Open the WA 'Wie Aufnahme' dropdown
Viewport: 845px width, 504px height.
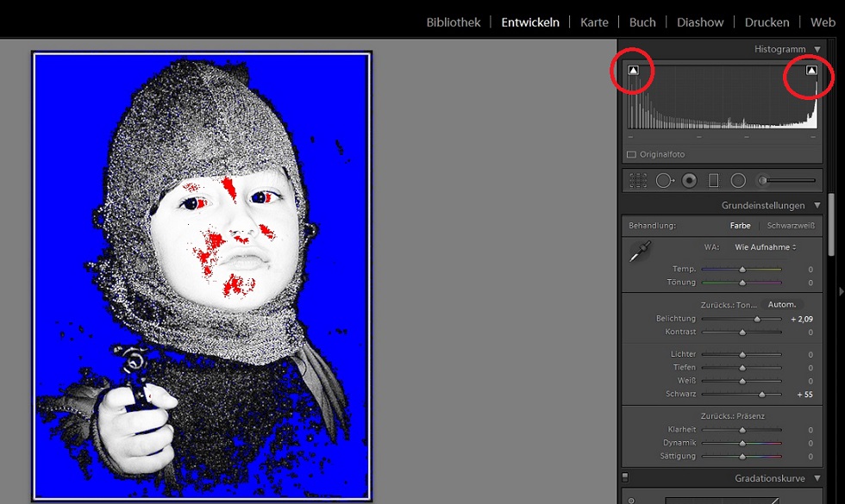tap(764, 247)
